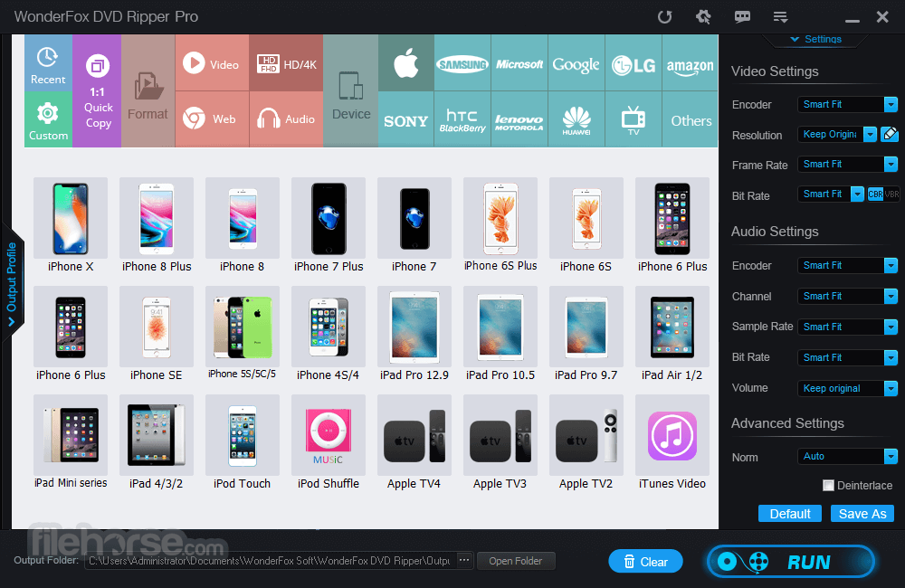
Task: Select the Huawei brand logo
Action: coord(576,119)
